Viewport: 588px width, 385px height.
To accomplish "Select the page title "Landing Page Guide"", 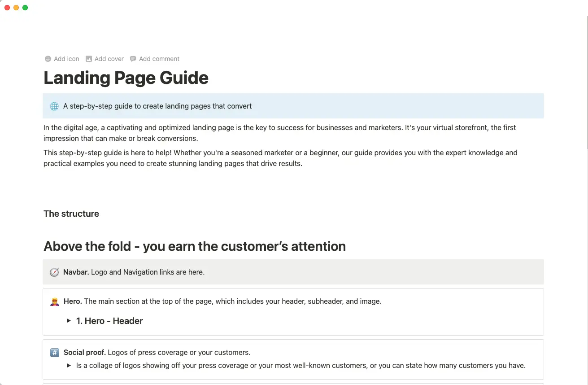I will pyautogui.click(x=126, y=78).
